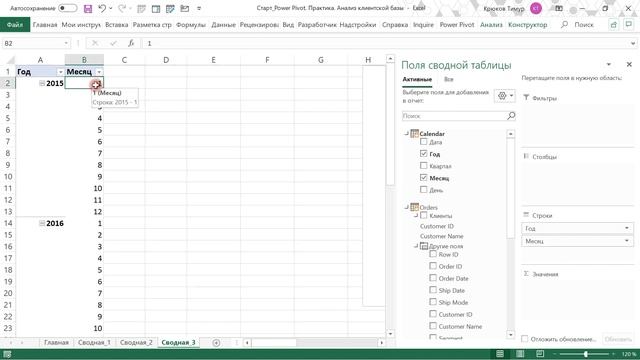
Task: Open the Name Box dropdown arrow
Action: coord(66,43)
